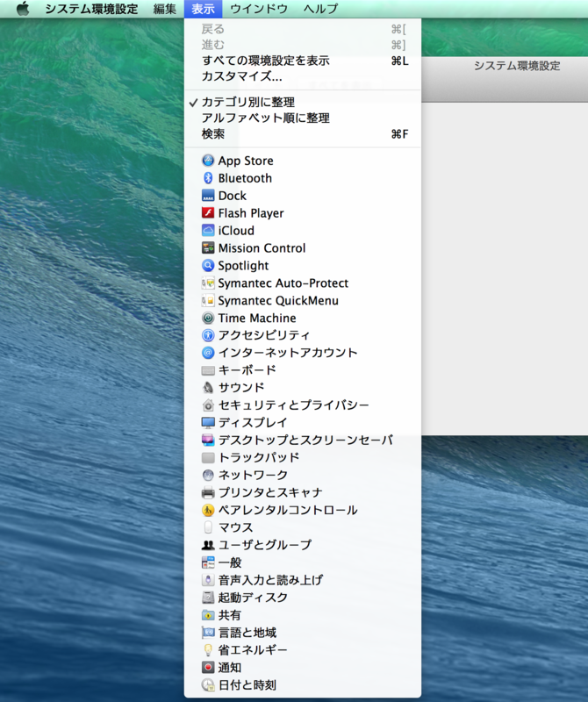This screenshot has width=588, height=702.
Task: Select the 言語と地域 flag icon
Action: click(x=208, y=632)
